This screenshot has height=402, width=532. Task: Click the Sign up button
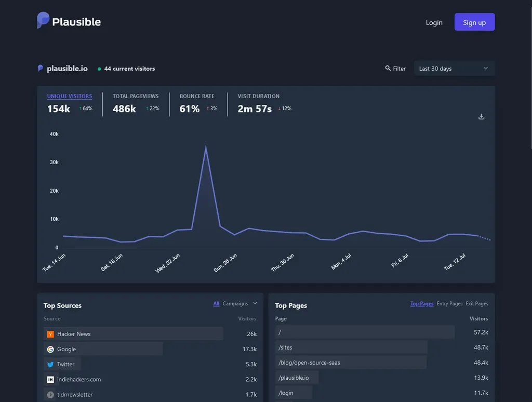(474, 22)
